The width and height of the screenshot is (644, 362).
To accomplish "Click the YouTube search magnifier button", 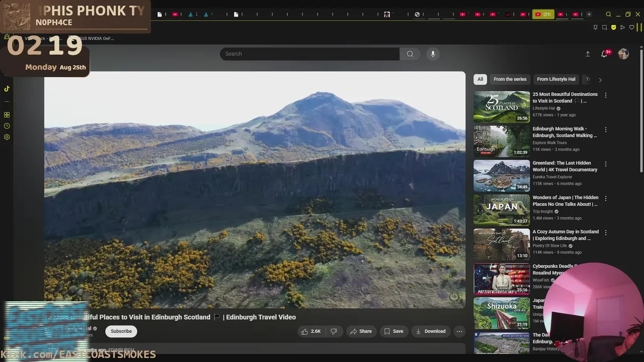I will point(410,54).
